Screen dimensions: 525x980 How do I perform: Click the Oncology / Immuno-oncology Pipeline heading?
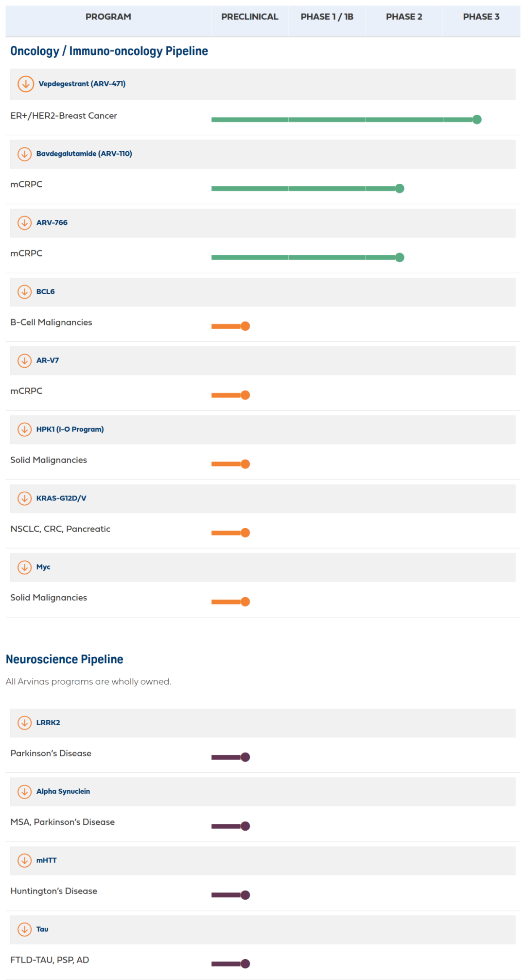tap(109, 51)
